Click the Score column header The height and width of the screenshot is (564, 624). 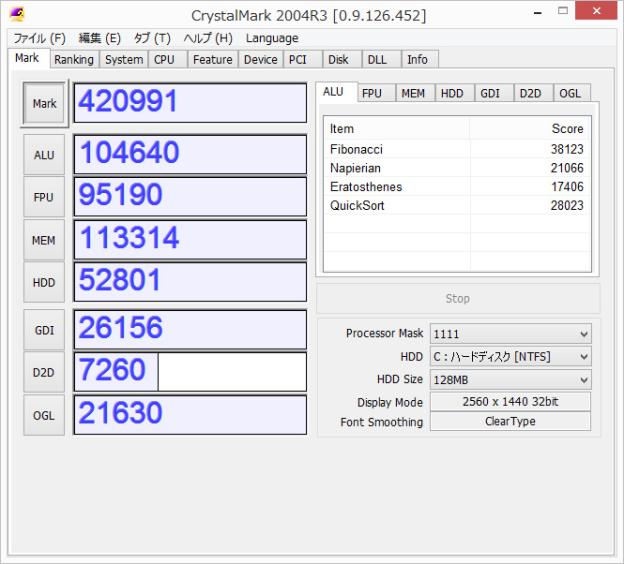click(530, 129)
